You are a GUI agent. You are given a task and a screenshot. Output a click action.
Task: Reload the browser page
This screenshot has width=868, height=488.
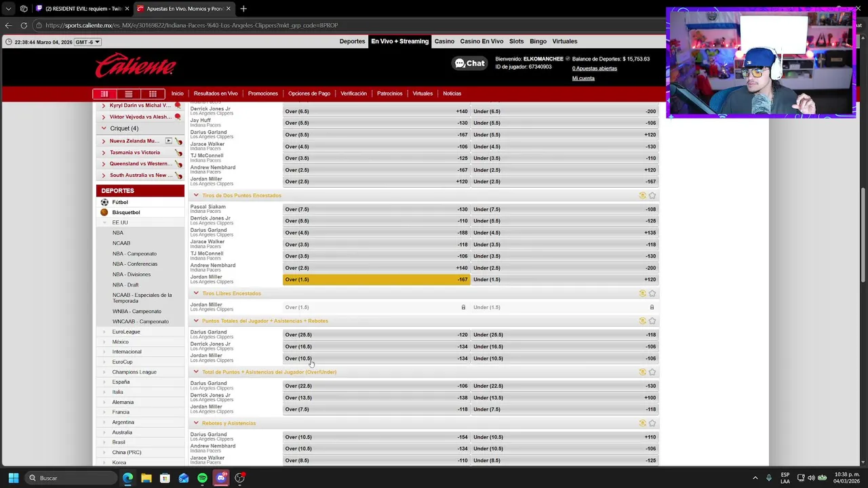click(x=24, y=25)
